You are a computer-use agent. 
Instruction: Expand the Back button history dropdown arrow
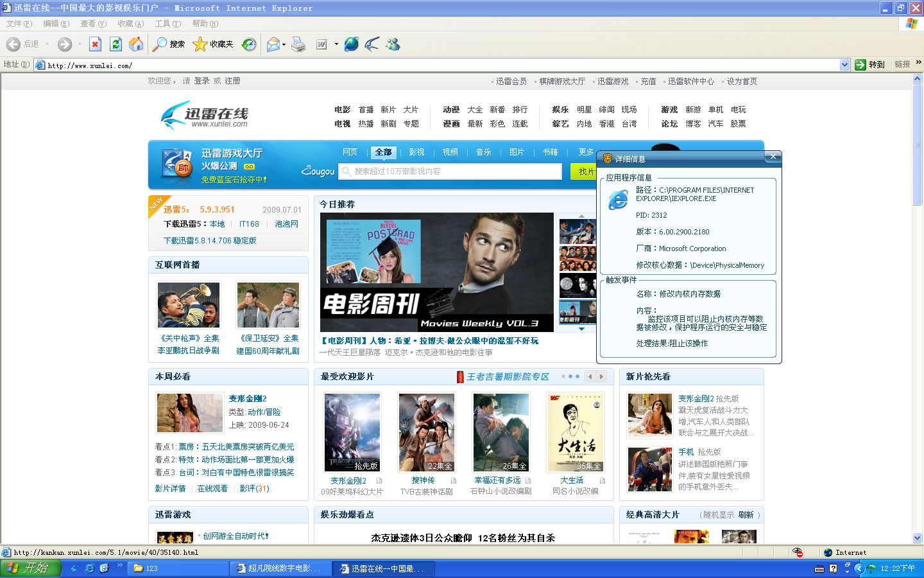click(x=46, y=44)
